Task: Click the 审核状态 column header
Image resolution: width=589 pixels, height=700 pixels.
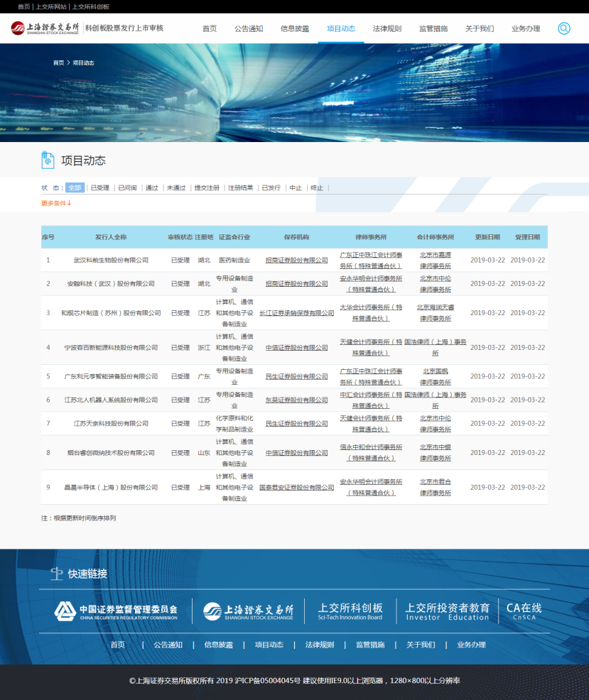Action: point(180,237)
